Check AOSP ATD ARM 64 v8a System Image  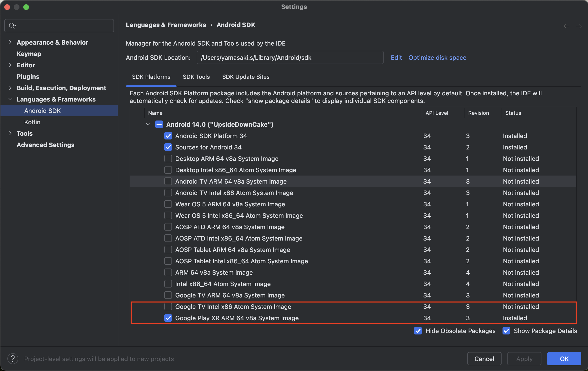pyautogui.click(x=168, y=227)
